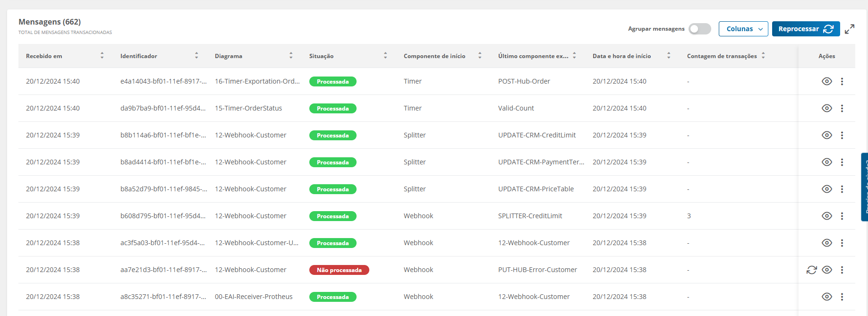This screenshot has height=316, width=868.
Task: View details of message b608d795-bf01-11ef-95d4
Action: (x=826, y=216)
